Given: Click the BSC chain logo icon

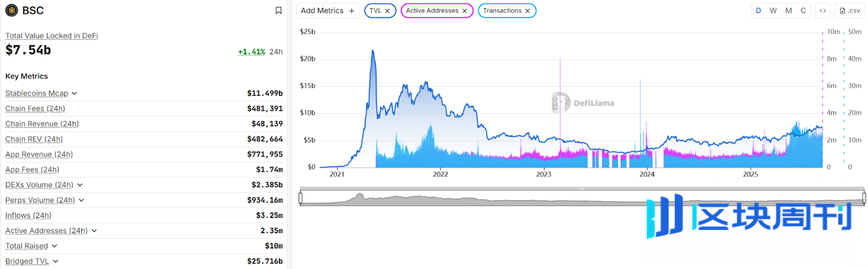Looking at the screenshot, I should (x=11, y=10).
